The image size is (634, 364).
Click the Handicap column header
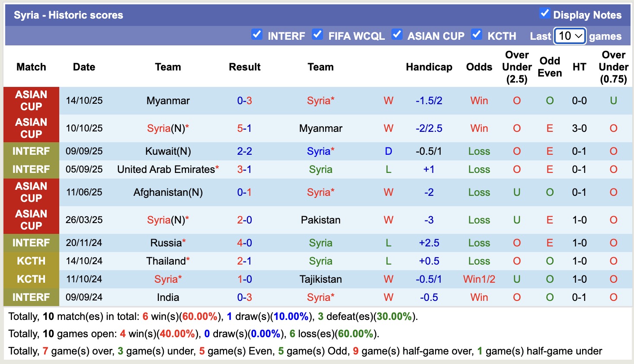(429, 67)
